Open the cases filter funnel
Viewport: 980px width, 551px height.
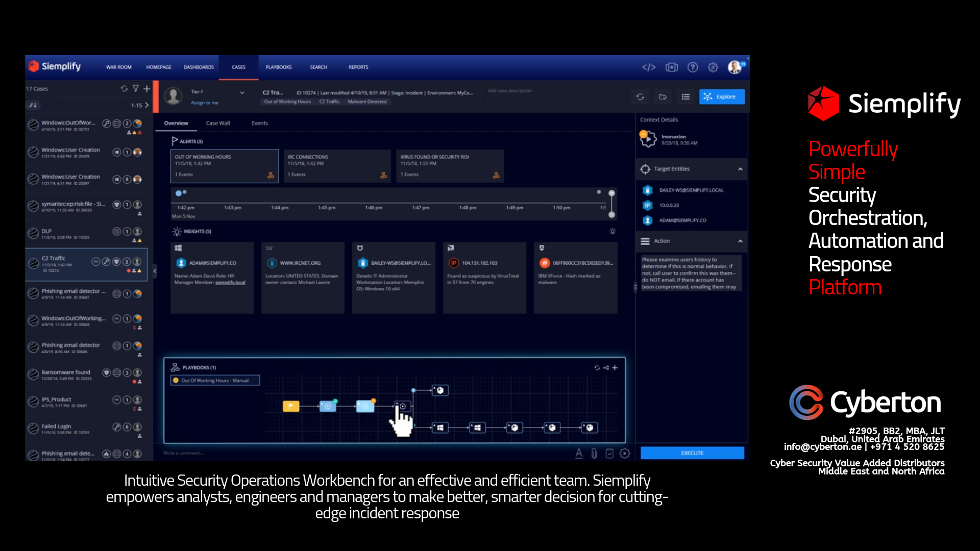136,89
